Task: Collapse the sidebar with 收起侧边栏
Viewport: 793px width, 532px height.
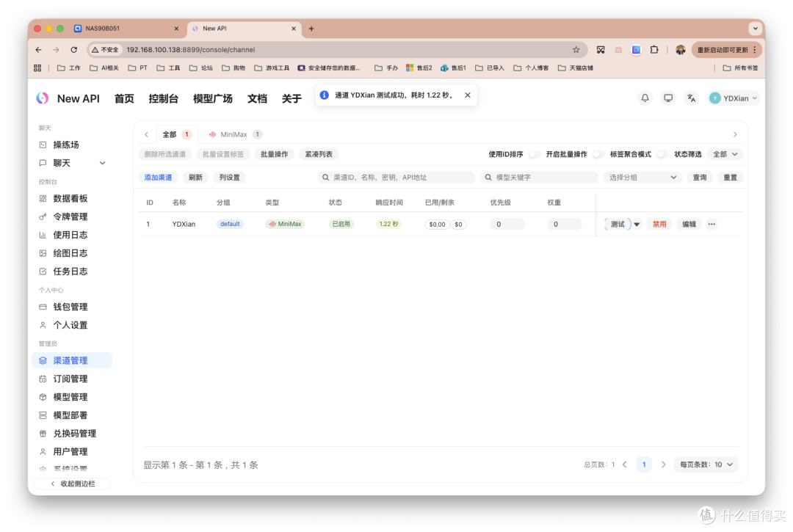Action: tap(72, 484)
